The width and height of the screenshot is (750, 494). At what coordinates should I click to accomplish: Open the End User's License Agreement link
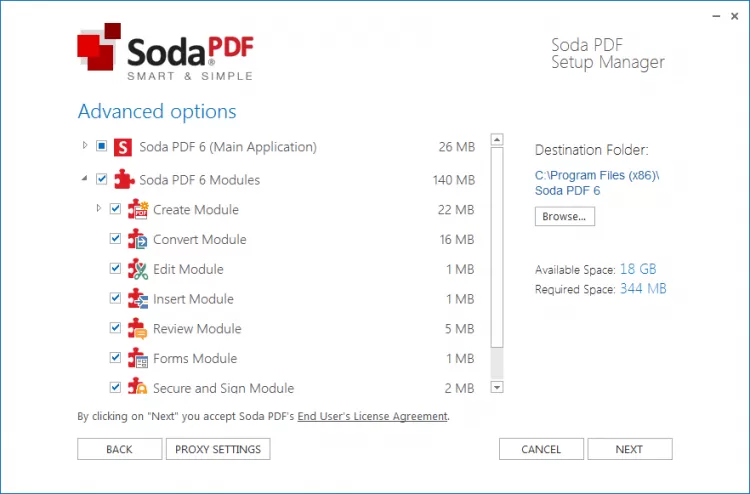pos(372,416)
